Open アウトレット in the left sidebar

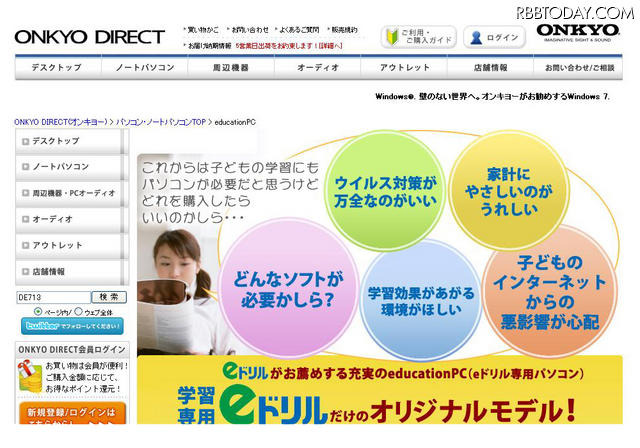pyautogui.click(x=72, y=245)
